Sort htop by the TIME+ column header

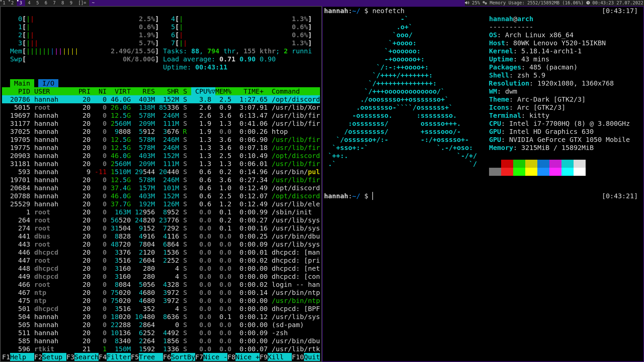coord(254,91)
